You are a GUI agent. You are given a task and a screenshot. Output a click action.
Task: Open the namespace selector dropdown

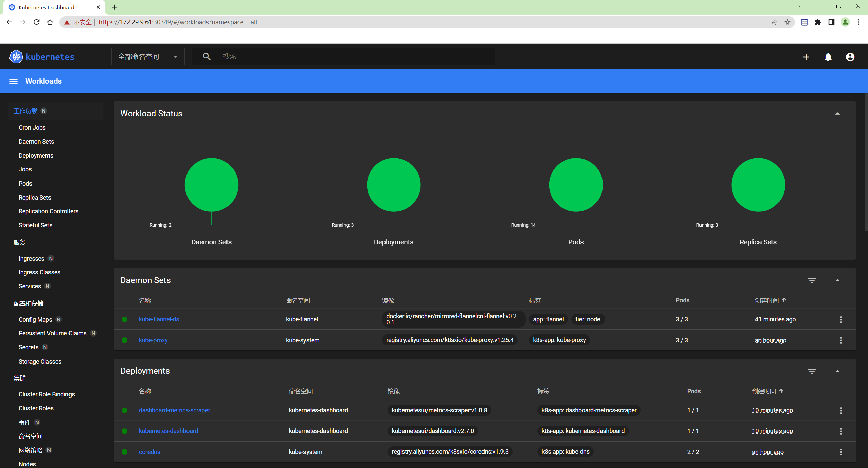point(148,57)
